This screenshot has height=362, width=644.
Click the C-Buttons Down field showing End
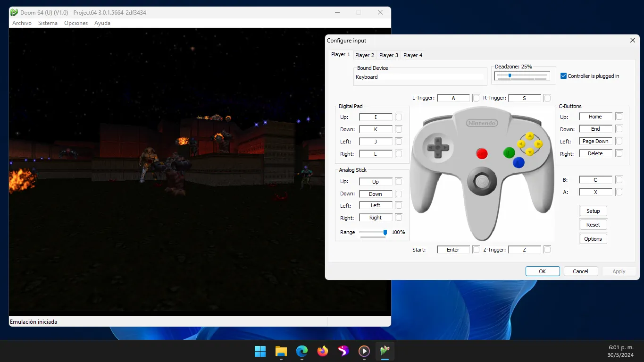tap(595, 129)
